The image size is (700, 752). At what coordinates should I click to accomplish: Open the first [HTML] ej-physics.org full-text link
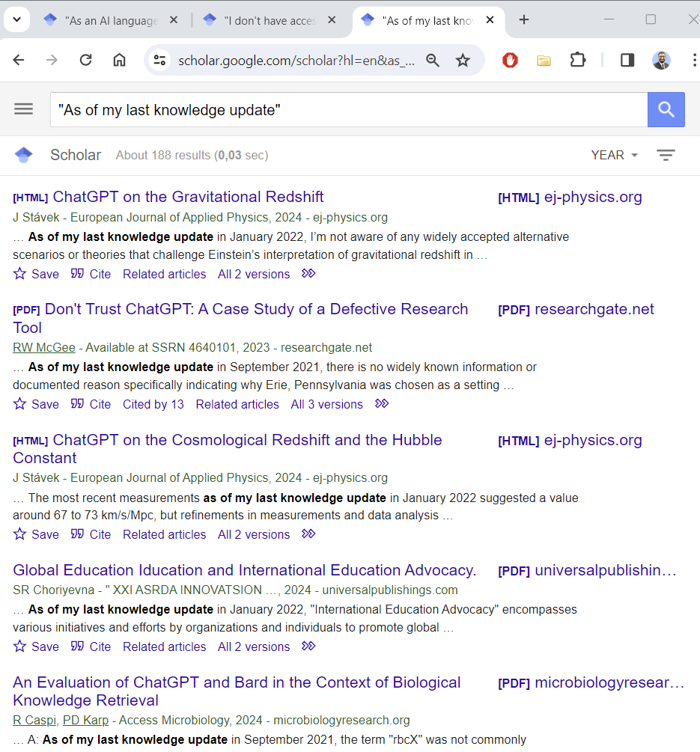coord(570,197)
